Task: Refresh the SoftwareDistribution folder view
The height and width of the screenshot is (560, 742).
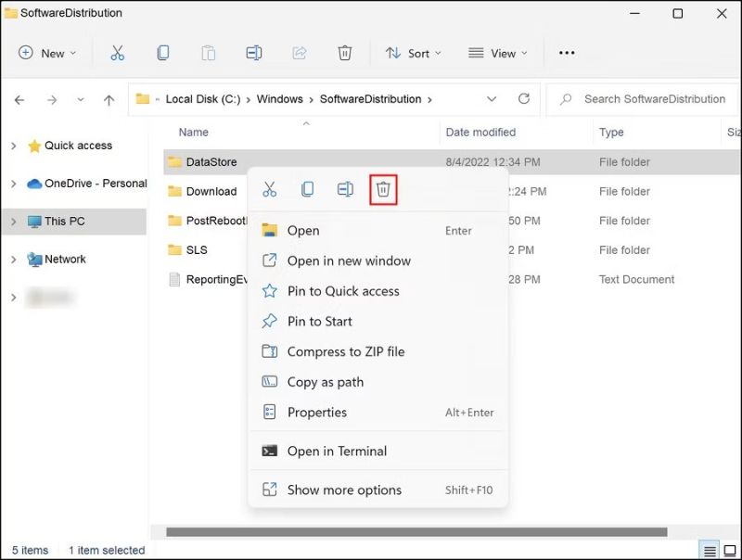Action: [524, 99]
